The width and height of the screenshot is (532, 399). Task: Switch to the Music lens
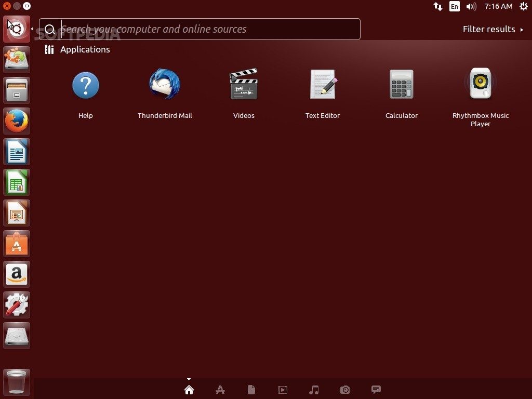click(314, 390)
